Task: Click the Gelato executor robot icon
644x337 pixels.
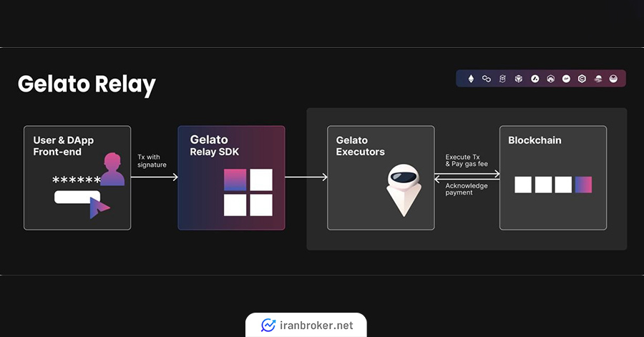Action: (404, 190)
